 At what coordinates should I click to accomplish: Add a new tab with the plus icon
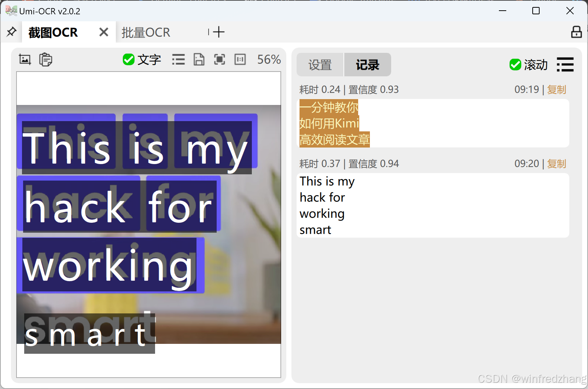coord(218,32)
